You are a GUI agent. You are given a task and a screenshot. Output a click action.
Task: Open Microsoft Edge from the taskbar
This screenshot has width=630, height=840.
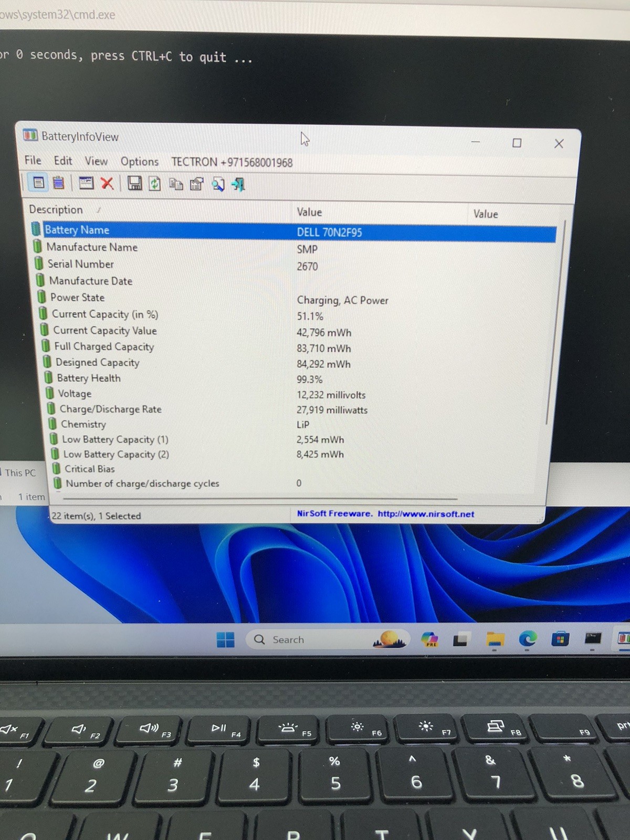click(528, 638)
